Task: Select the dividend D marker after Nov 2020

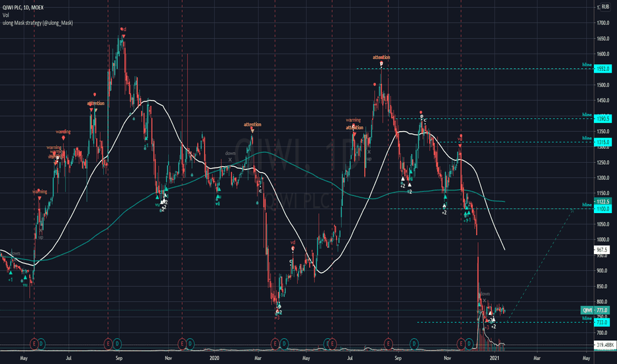Action: tap(469, 344)
